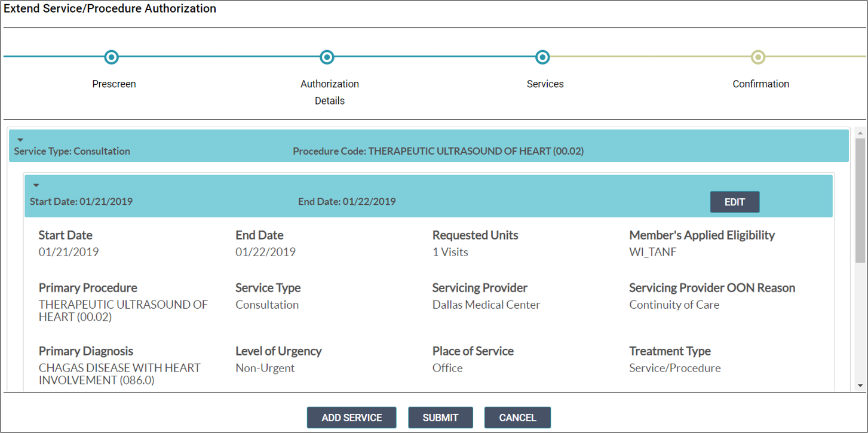Click the Chagas Disease primary diagnosis value
Image resolution: width=868 pixels, height=433 pixels.
pyautogui.click(x=119, y=374)
